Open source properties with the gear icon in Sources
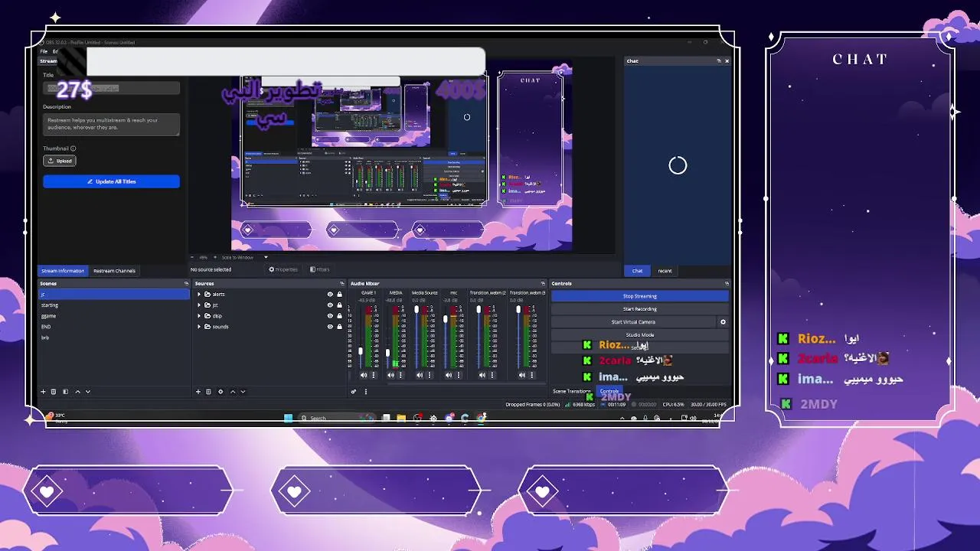 (220, 392)
